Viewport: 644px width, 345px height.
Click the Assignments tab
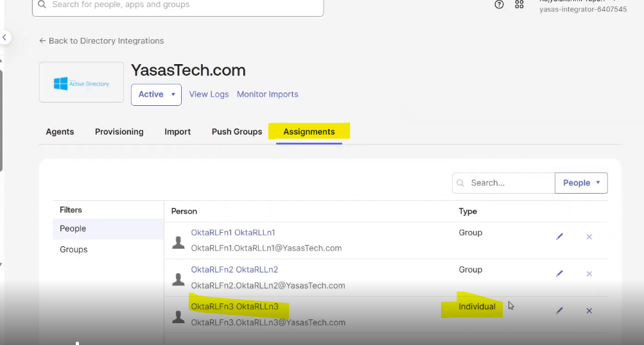click(309, 131)
